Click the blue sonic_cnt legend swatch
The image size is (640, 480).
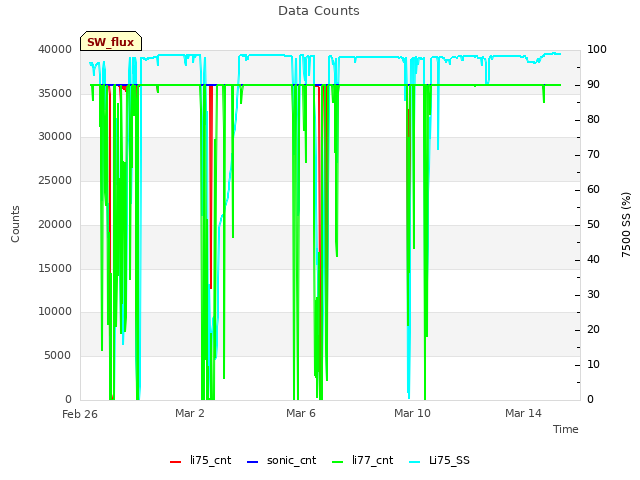(x=253, y=462)
